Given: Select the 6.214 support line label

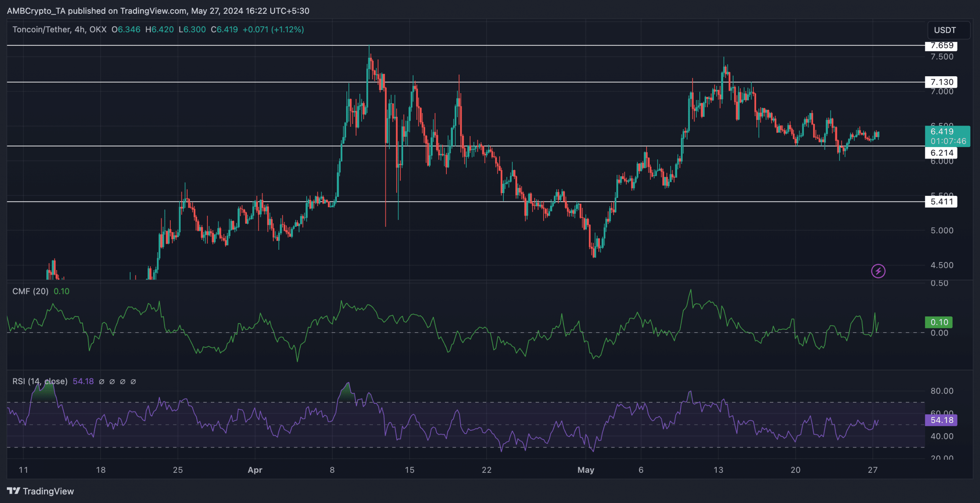Looking at the screenshot, I should pos(941,153).
